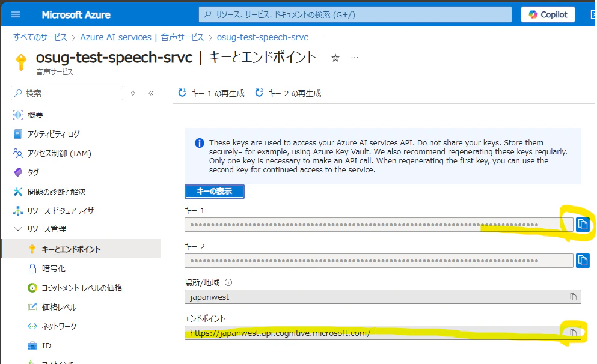Image resolution: width=597 pixels, height=364 pixels.
Task: Click the リソース ビジュアライザー hierarchy icon
Action: tap(18, 211)
